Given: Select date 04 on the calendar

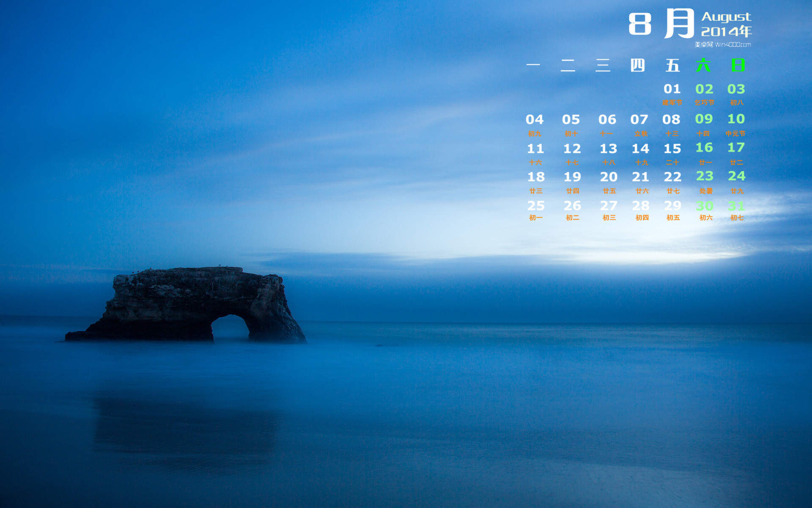Looking at the screenshot, I should coord(535,119).
